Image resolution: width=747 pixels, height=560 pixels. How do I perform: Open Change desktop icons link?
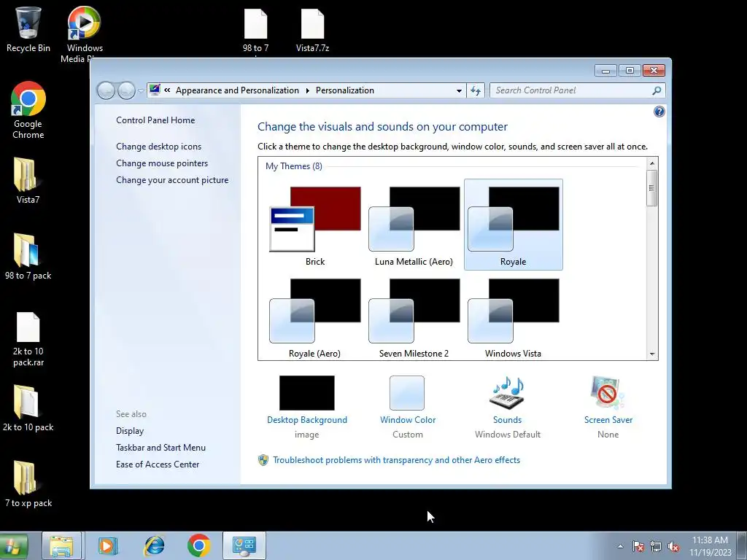tap(158, 146)
